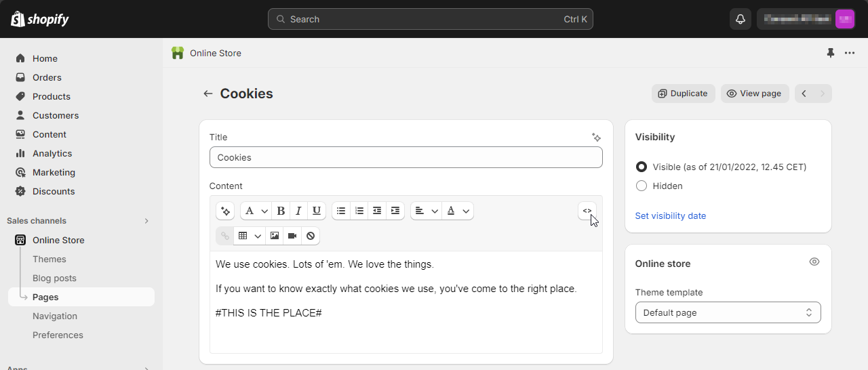
Task: Open the insert table dropdown
Action: [x=249, y=236]
